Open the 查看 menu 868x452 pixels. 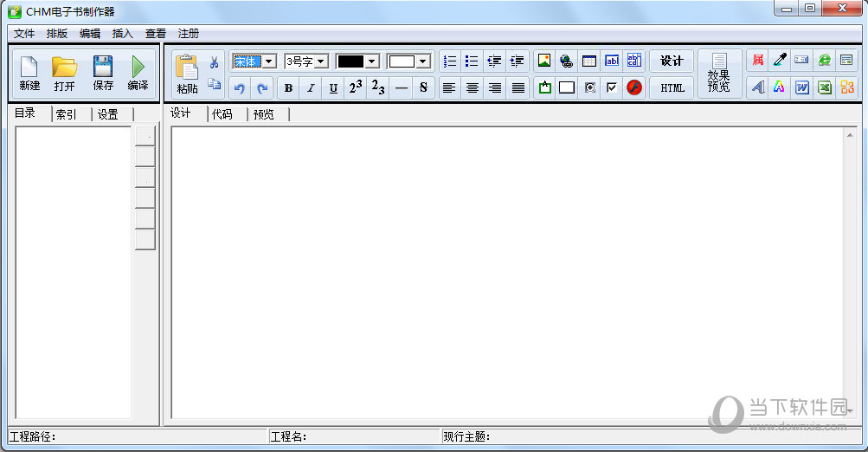click(x=156, y=33)
